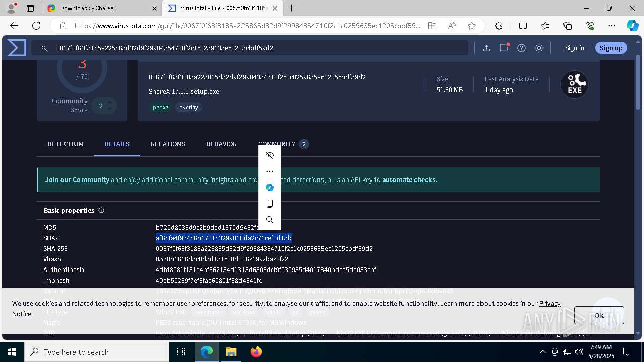Select the DETAILS tab
Image resolution: width=644 pixels, height=362 pixels.
117,144
